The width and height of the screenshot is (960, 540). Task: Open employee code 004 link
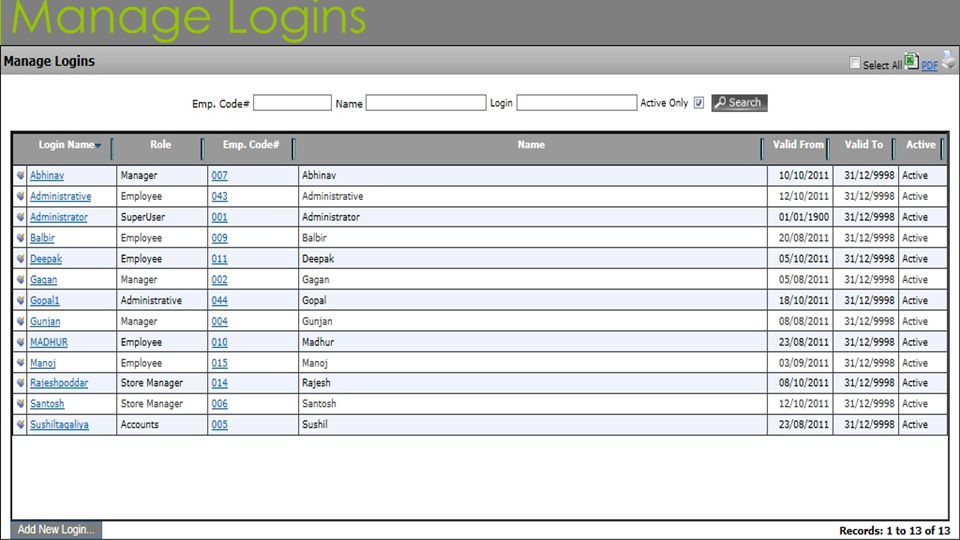(x=220, y=321)
